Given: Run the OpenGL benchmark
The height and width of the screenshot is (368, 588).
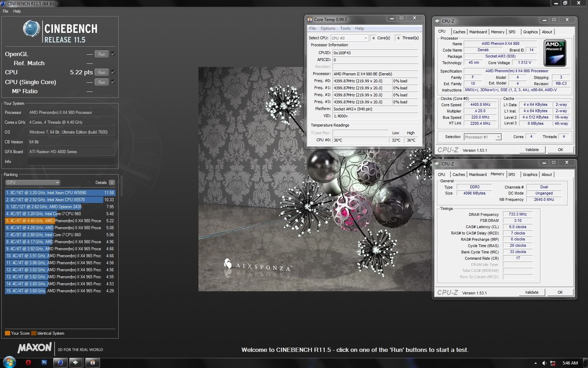Looking at the screenshot, I should pos(102,54).
